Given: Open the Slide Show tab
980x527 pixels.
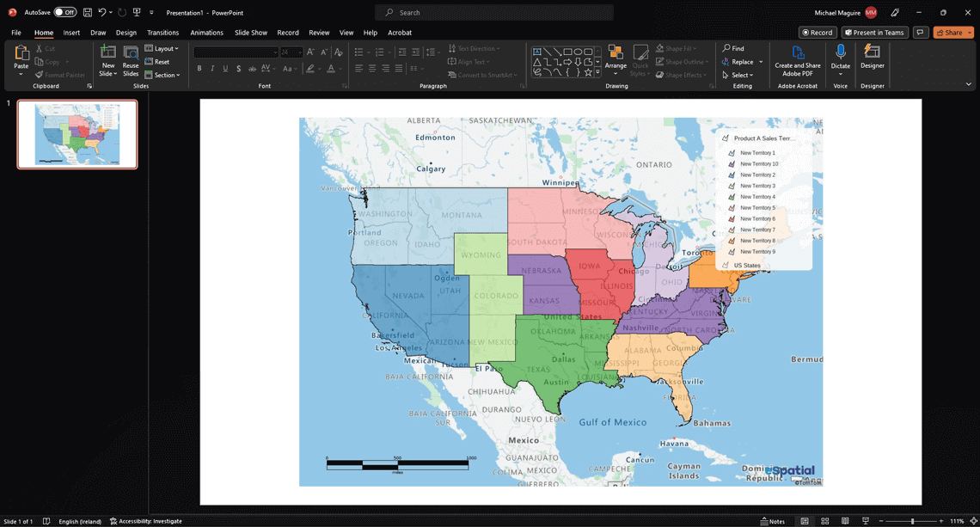Looking at the screenshot, I should (250, 32).
